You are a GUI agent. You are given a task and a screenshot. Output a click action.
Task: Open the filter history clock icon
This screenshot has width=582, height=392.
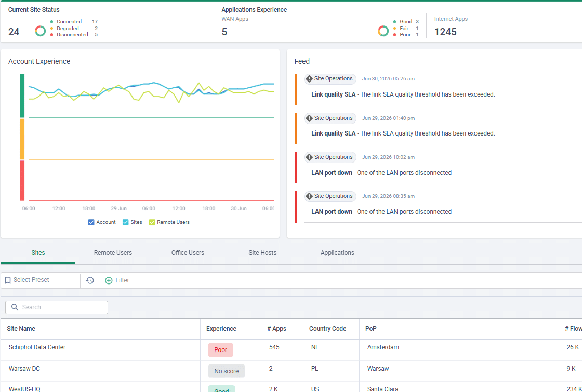pos(90,280)
